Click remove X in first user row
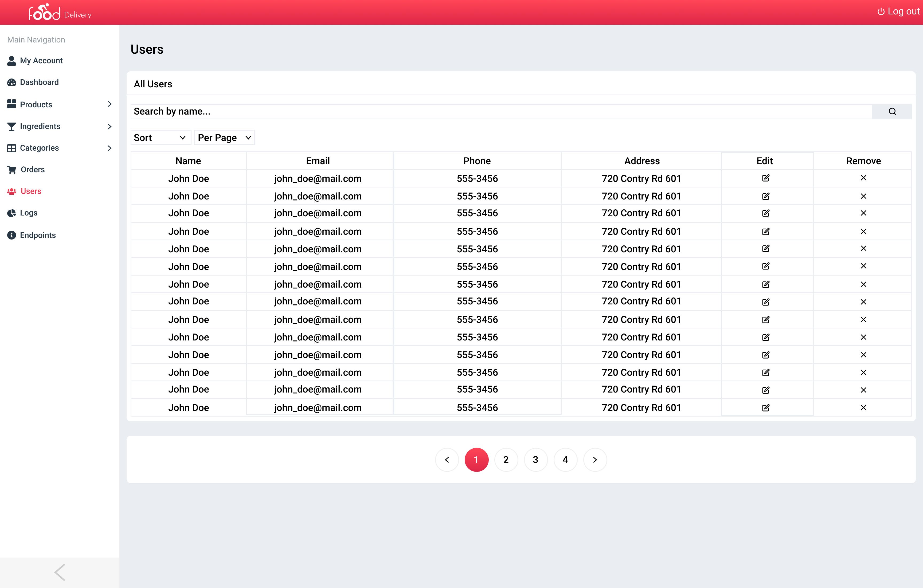923x588 pixels. click(x=863, y=178)
